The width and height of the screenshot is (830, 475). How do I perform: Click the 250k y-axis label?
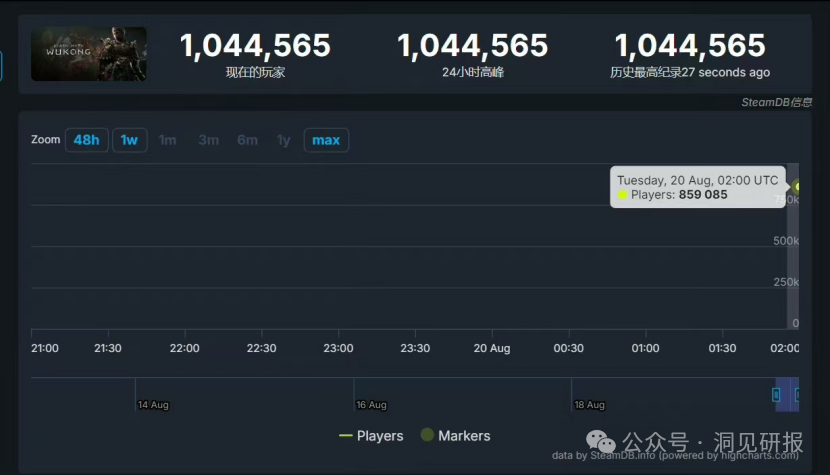click(x=786, y=282)
